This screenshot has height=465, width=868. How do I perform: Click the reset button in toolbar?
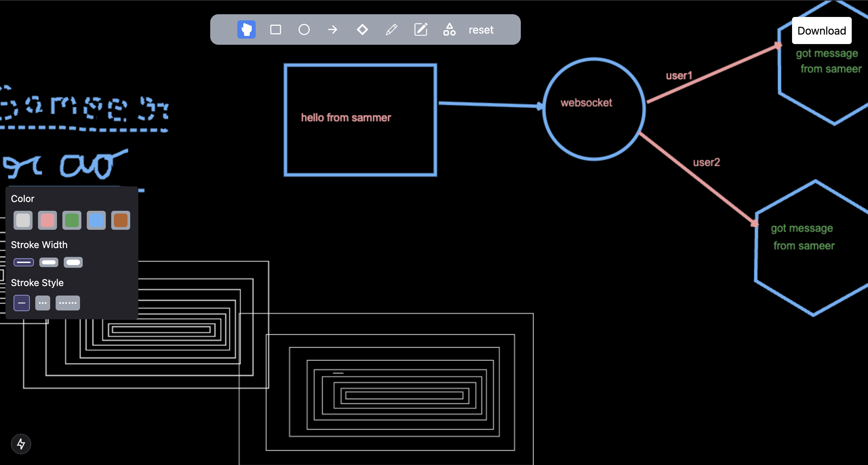481,30
